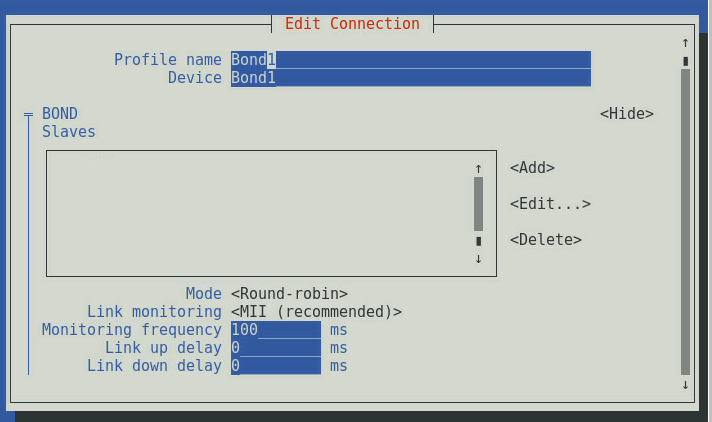Click the outer scrollbar down arrow
Image resolution: width=712 pixels, height=422 pixels.
685,385
